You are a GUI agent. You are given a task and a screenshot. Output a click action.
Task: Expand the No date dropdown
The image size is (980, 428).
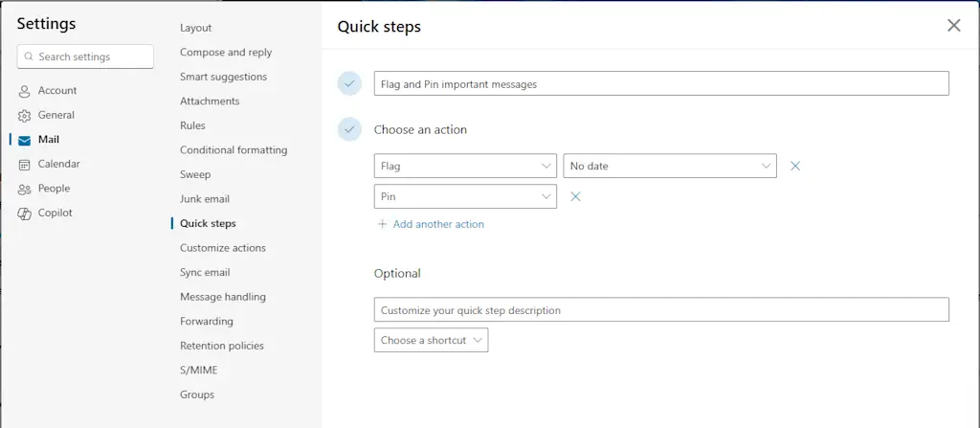(670, 166)
